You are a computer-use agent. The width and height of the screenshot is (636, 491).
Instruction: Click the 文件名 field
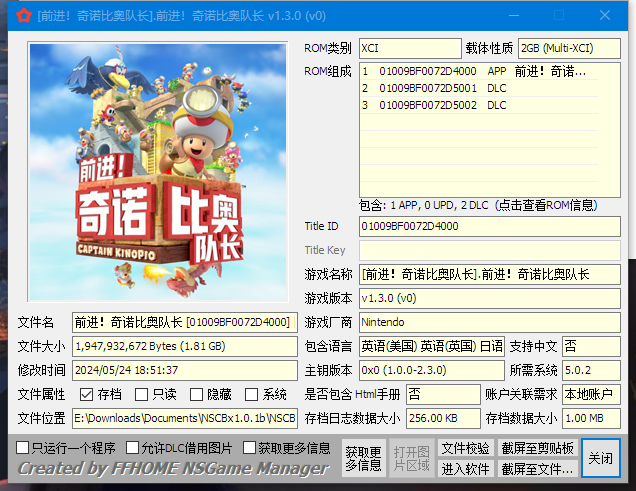pyautogui.click(x=185, y=322)
